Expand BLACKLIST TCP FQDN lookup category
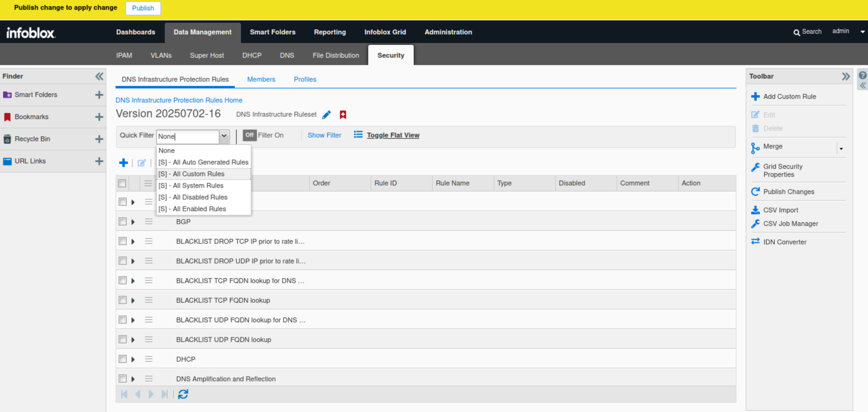The image size is (868, 412). pyautogui.click(x=133, y=301)
